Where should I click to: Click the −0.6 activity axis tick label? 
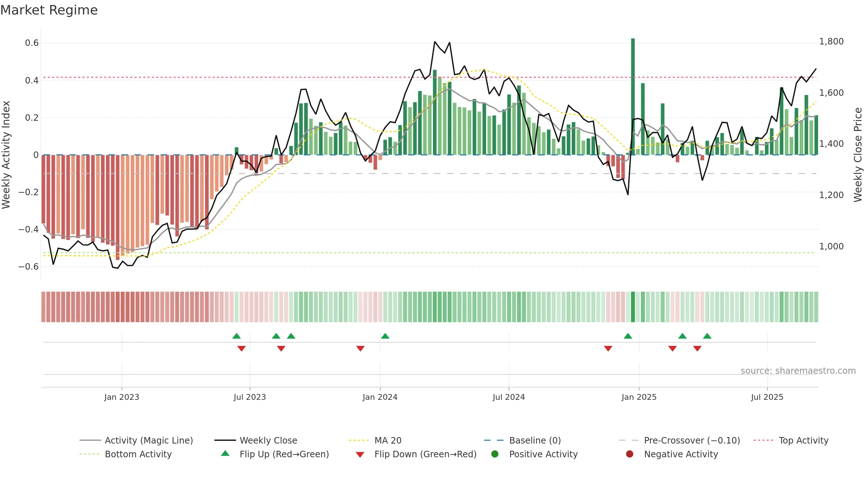coord(29,267)
